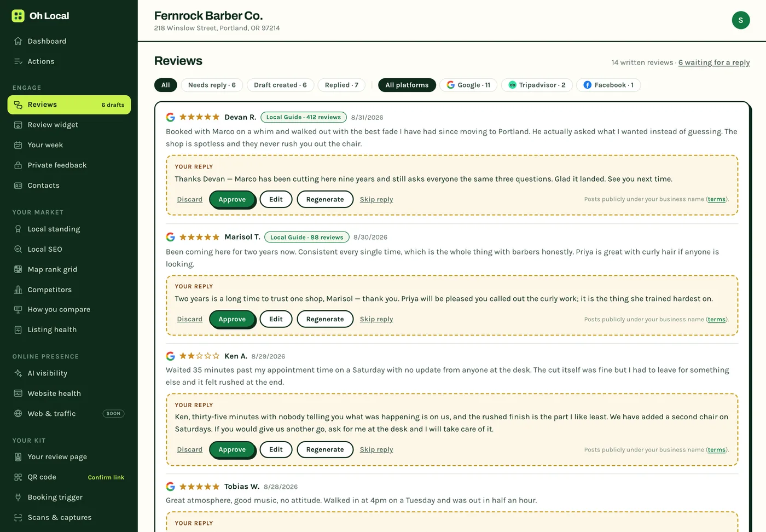766x532 pixels.
Task: Discard the reply to Marisol T.
Action: pos(190,319)
